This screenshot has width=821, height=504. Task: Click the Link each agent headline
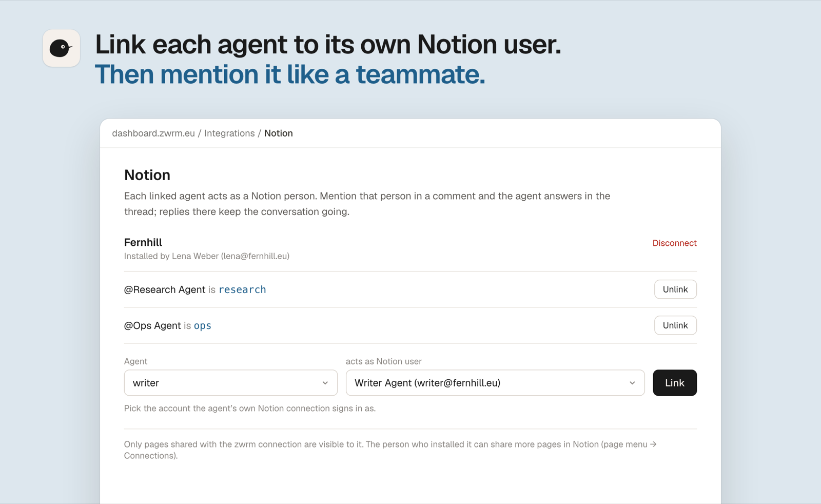pyautogui.click(x=328, y=44)
